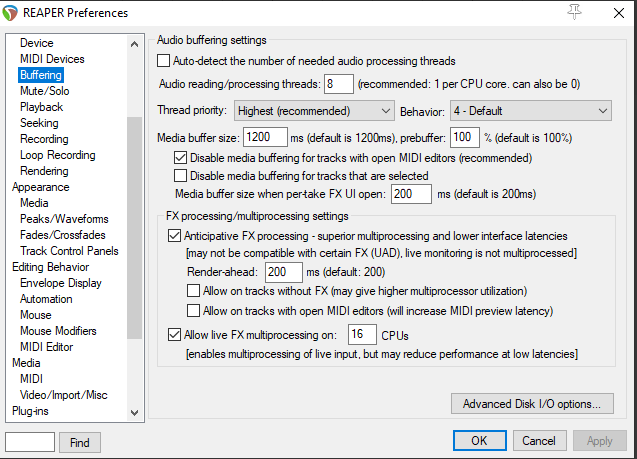Viewport: 637px width, 459px height.
Task: Select the Media category below MIDI Editor
Action: pos(26,363)
